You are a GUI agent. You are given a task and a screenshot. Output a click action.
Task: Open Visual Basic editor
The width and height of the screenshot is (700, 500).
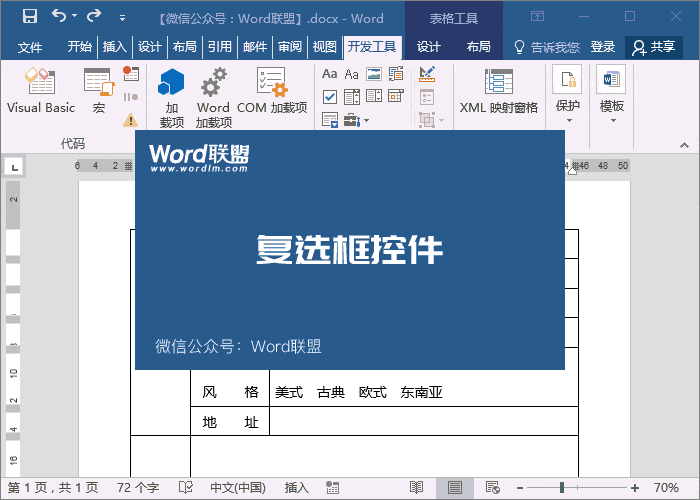(x=41, y=91)
